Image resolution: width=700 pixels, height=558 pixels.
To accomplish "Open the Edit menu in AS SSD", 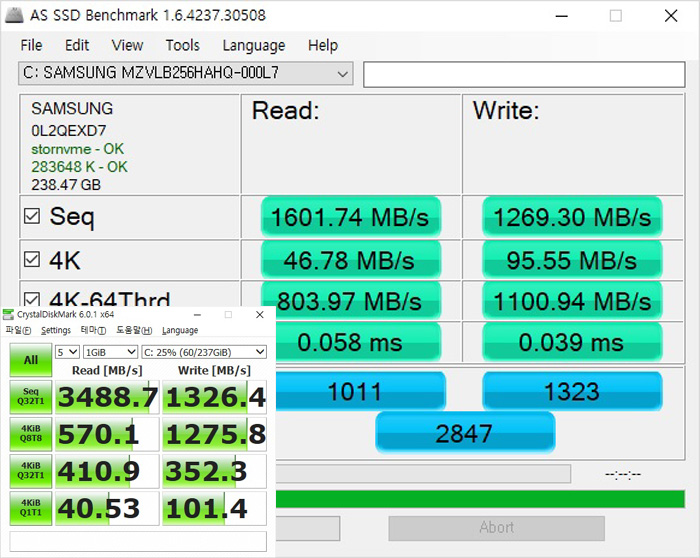I will 77,46.
